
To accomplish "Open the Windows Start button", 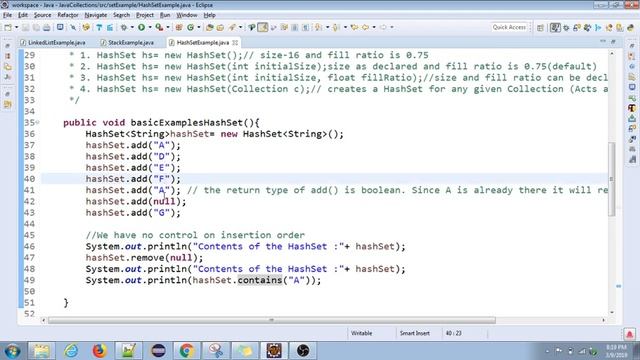I will (x=12, y=351).
